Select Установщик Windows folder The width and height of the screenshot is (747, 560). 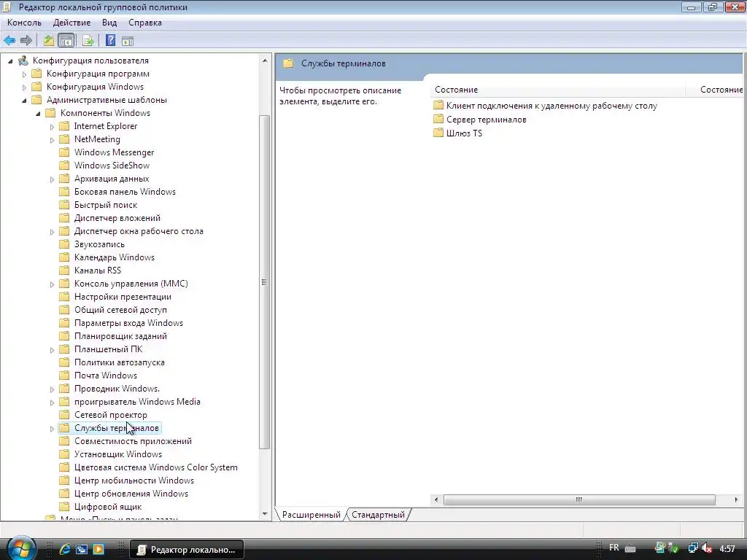(117, 454)
